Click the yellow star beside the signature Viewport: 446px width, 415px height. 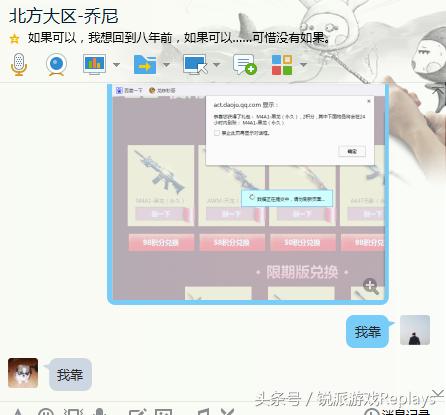(14, 39)
